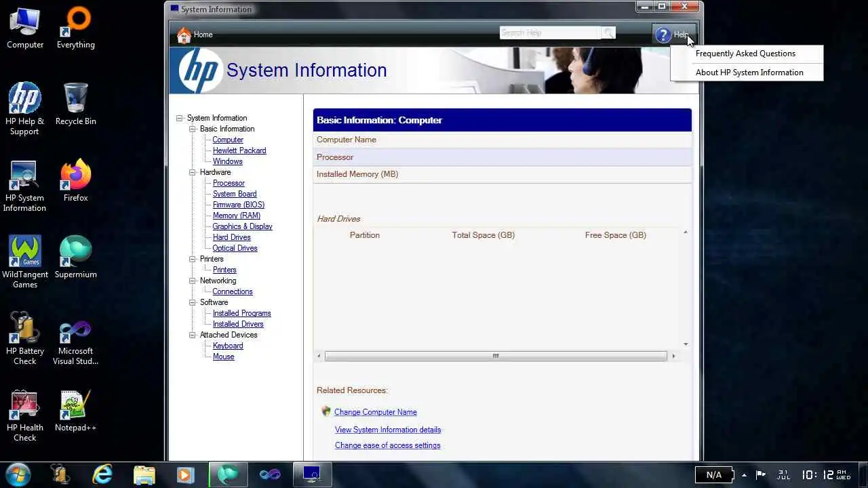Open the Windows Start orb
The height and width of the screenshot is (488, 868).
tap(18, 474)
